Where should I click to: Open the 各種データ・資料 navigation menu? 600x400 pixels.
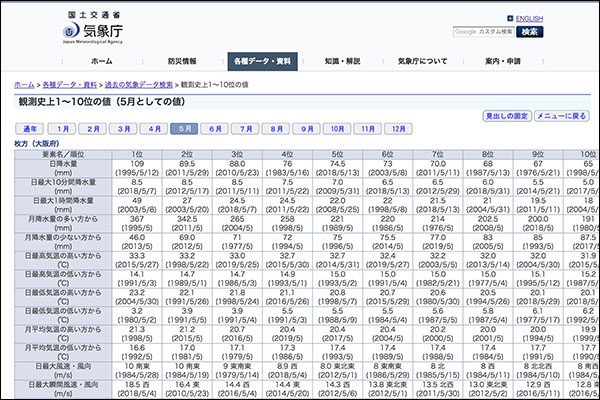point(262,61)
